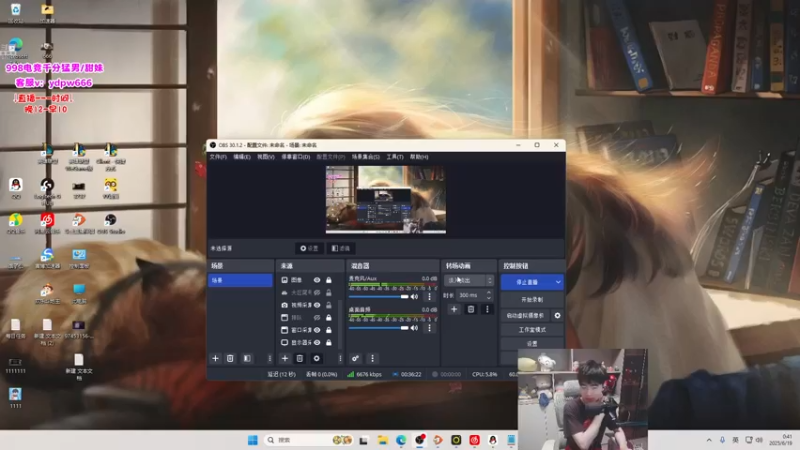Remove transition with trash icon
The width and height of the screenshot is (800, 450).
[471, 309]
